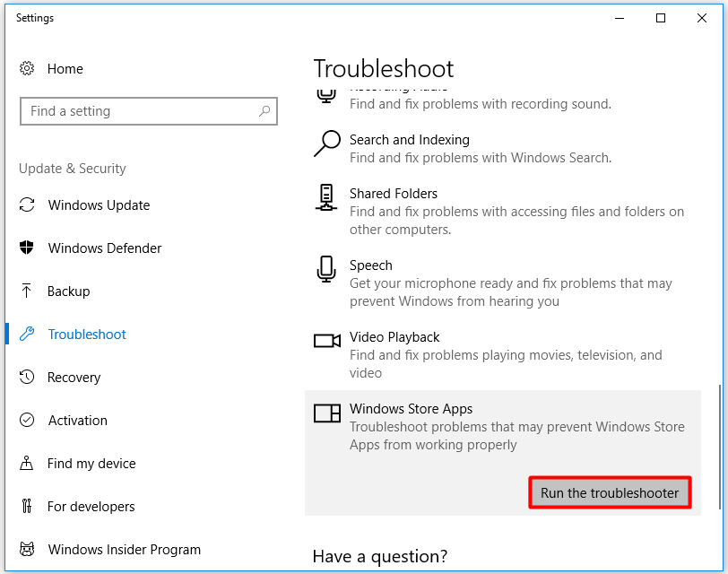This screenshot has height=574, width=728.
Task: Click the Windows Update sync icon
Action: click(27, 205)
